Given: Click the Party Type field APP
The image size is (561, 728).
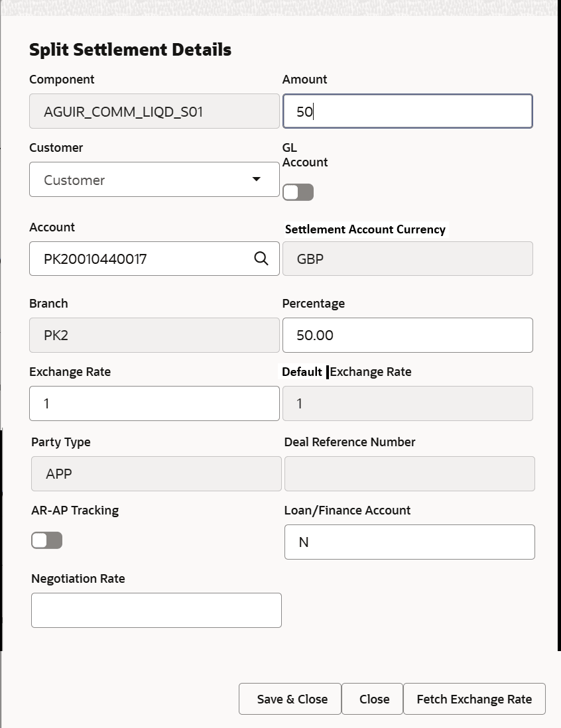Looking at the screenshot, I should (156, 473).
